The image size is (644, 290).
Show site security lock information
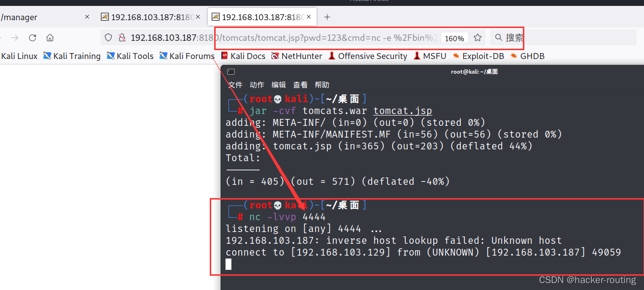point(121,38)
